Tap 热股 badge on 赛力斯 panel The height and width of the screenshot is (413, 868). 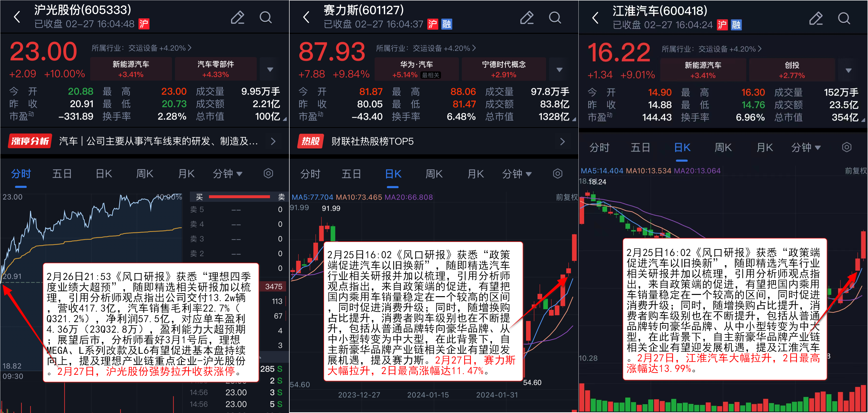310,141
